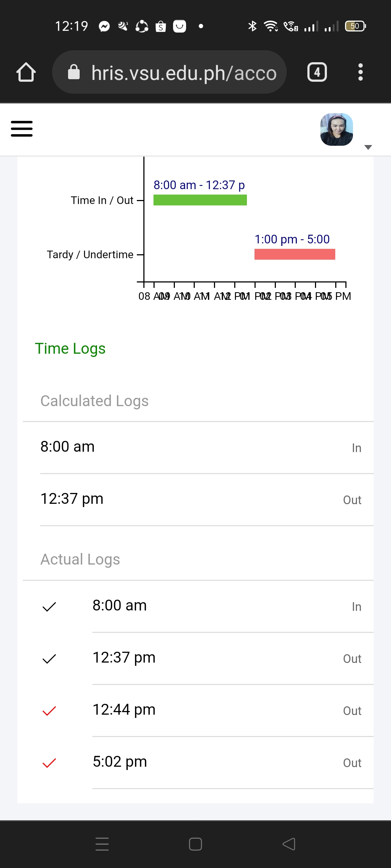Tap the Time Logs heading
Screen dimensions: 391x868
[70, 349]
